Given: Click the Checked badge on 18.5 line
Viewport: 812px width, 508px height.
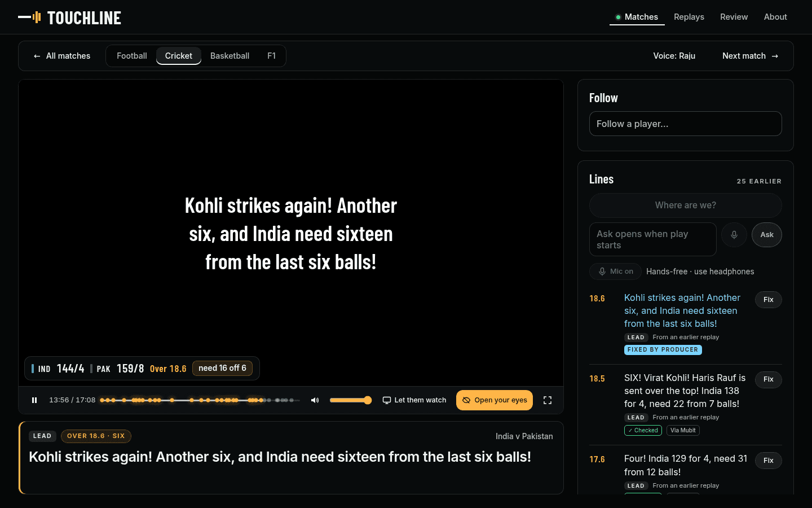Looking at the screenshot, I should 643,430.
